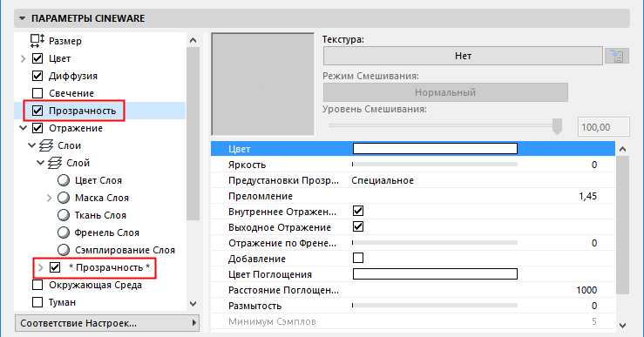The image size is (644, 337).
Task: Click the Размытость value 0
Action: [594, 306]
